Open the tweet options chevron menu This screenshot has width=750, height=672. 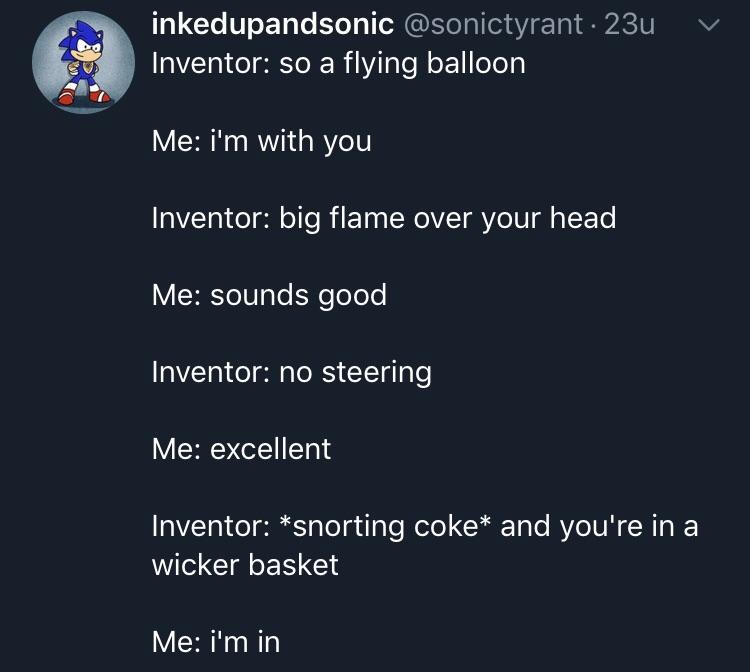709,25
